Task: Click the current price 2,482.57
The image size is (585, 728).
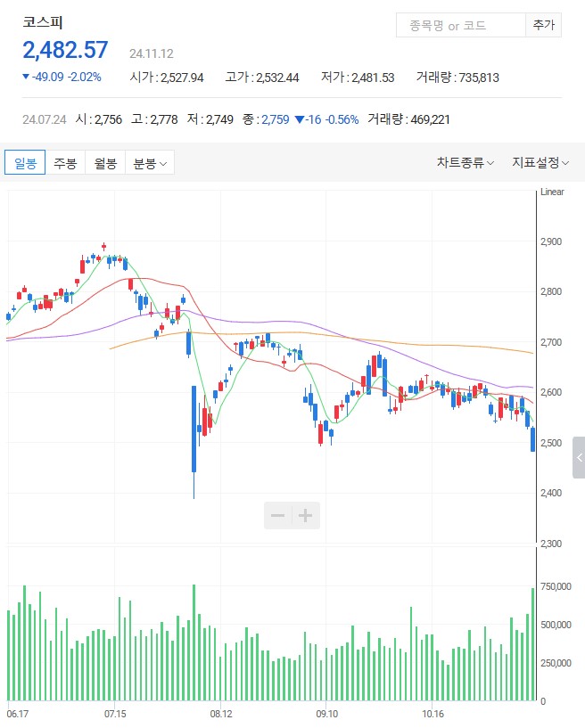Action: click(66, 50)
